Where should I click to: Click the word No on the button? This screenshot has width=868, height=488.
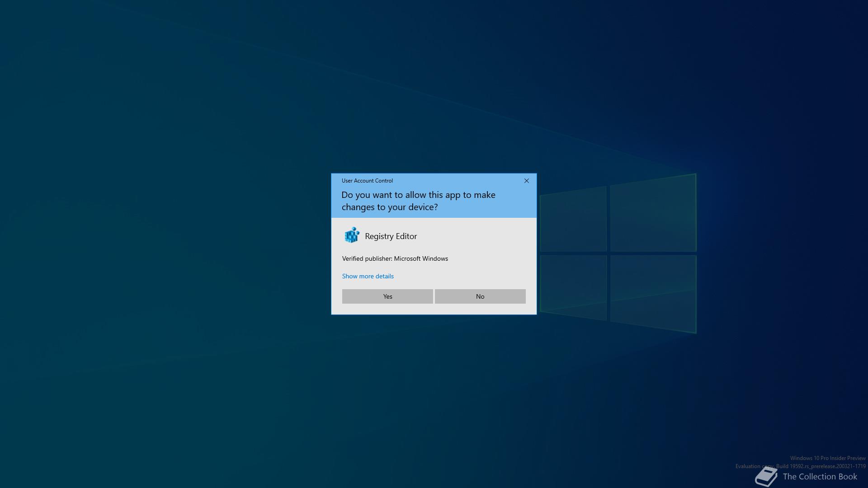(480, 296)
